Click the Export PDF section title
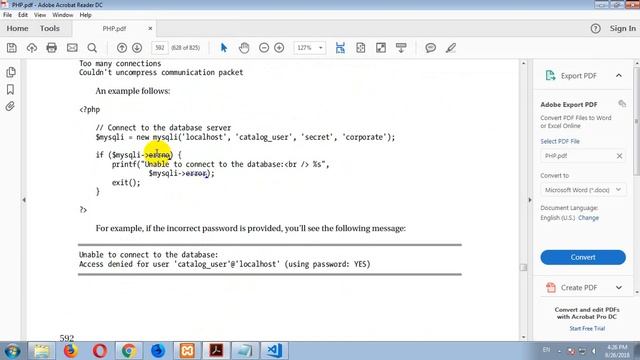The width and height of the screenshot is (640, 360). [578, 76]
